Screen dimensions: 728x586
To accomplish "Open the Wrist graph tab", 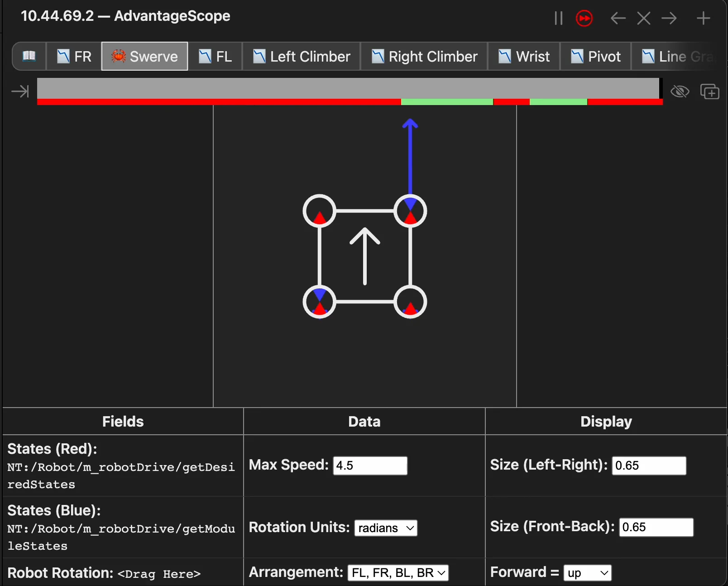I will point(523,56).
